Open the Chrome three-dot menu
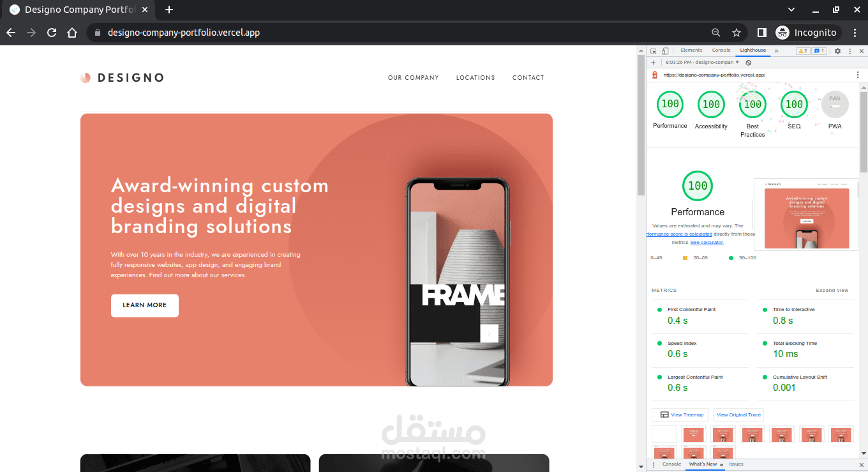 click(x=855, y=33)
